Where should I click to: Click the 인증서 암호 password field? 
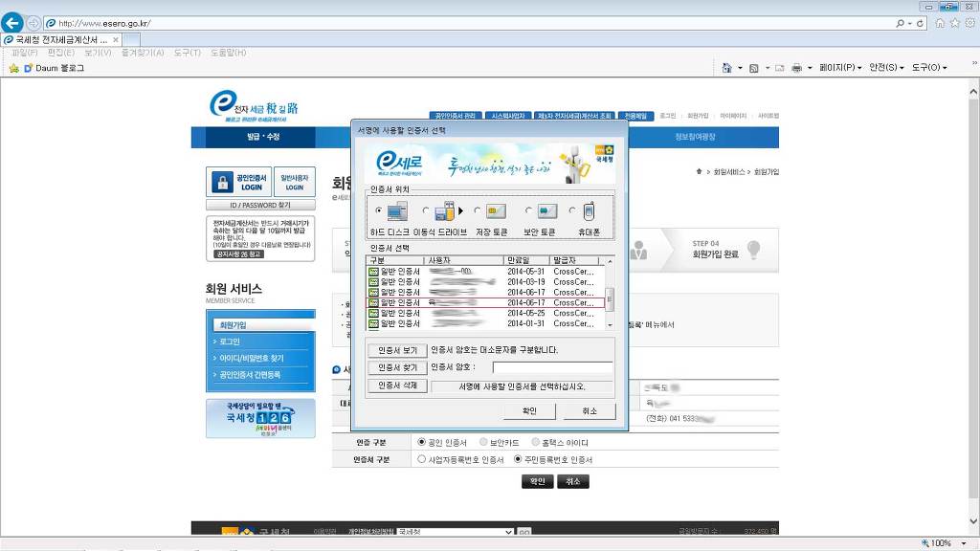coord(552,367)
